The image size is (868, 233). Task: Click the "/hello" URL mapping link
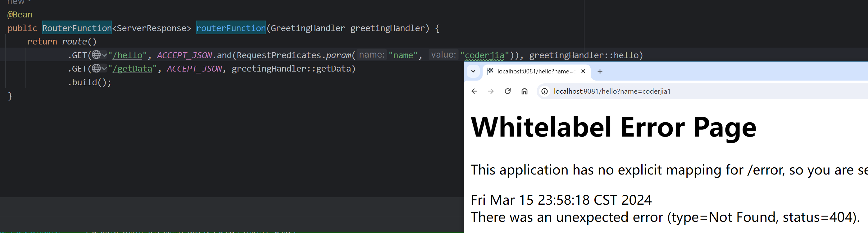pos(127,55)
